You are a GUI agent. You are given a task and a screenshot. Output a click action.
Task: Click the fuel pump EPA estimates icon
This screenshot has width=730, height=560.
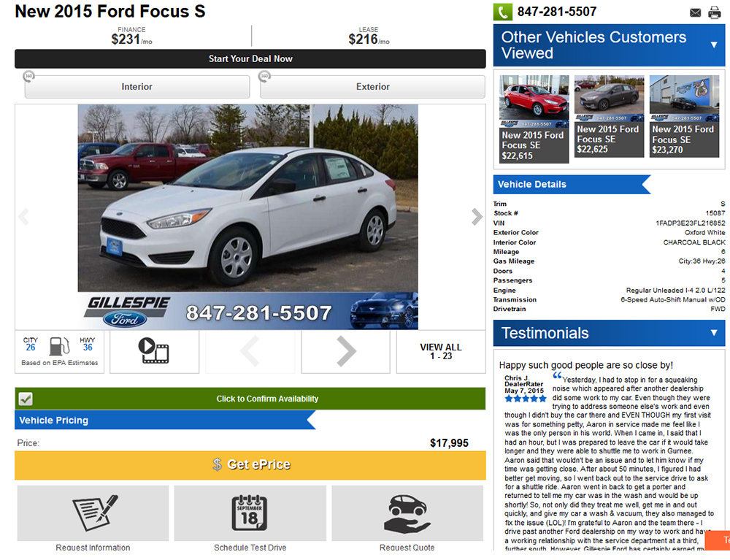(60, 346)
